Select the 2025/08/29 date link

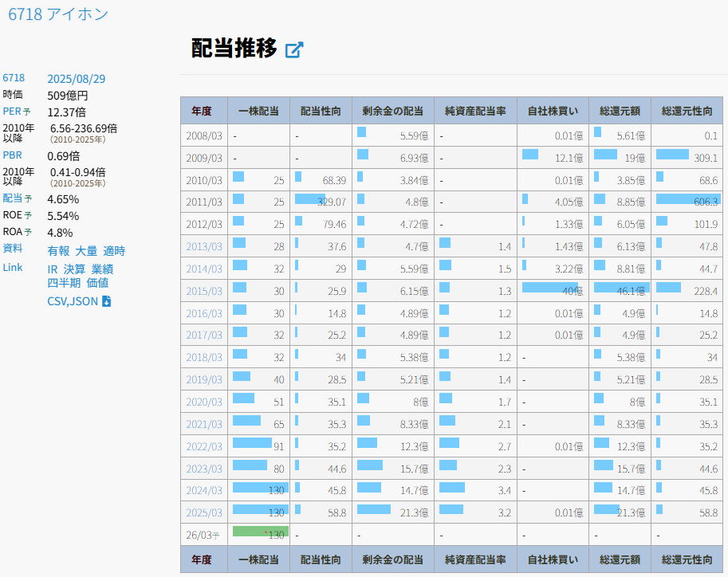pos(77,78)
